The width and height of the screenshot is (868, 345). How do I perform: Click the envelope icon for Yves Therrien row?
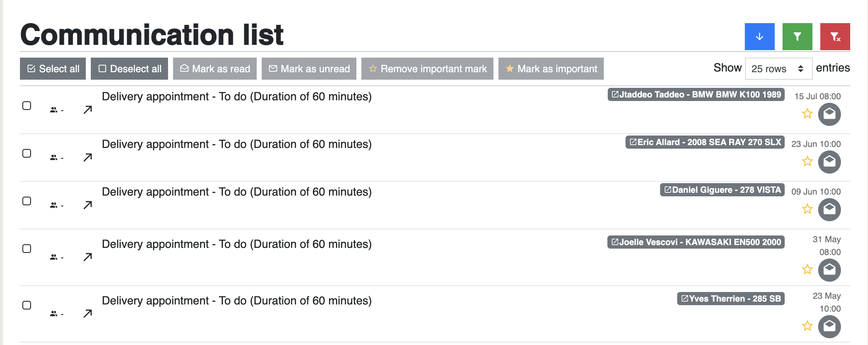click(829, 326)
